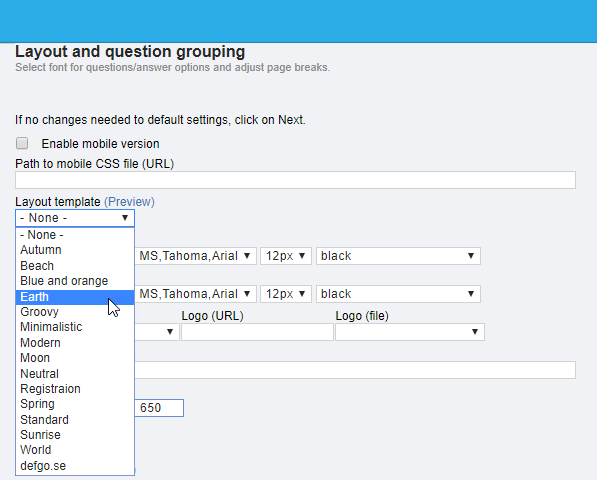Viewport: 597px width, 480px height.
Task: Expand the second font family dropdown
Action: click(x=196, y=294)
